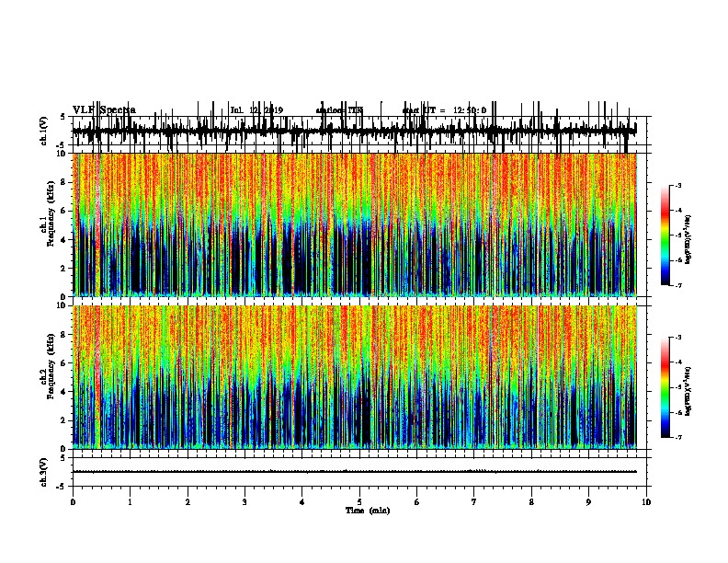728x563 pixels.
Task: Click the "ch.3(V)" axis label
Action: (43, 472)
